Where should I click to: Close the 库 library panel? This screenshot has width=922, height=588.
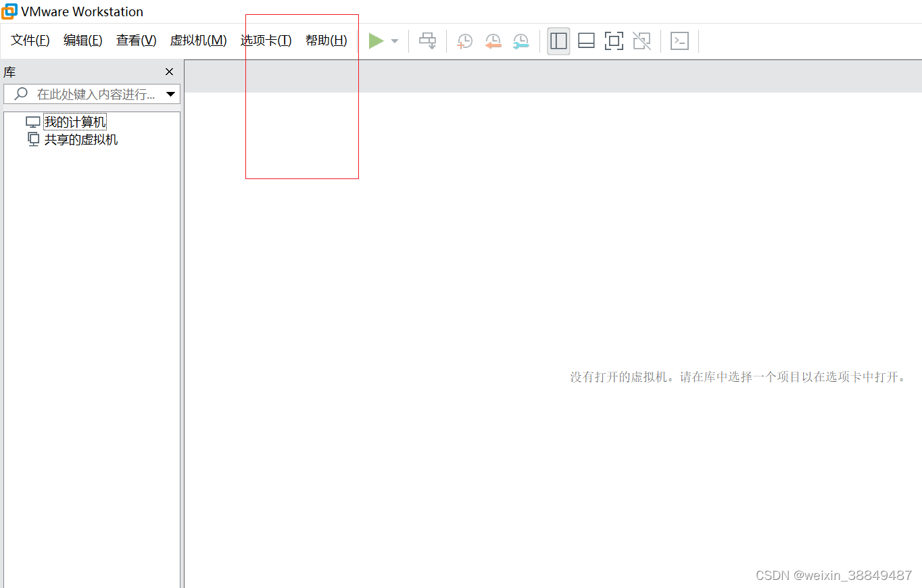coord(170,72)
